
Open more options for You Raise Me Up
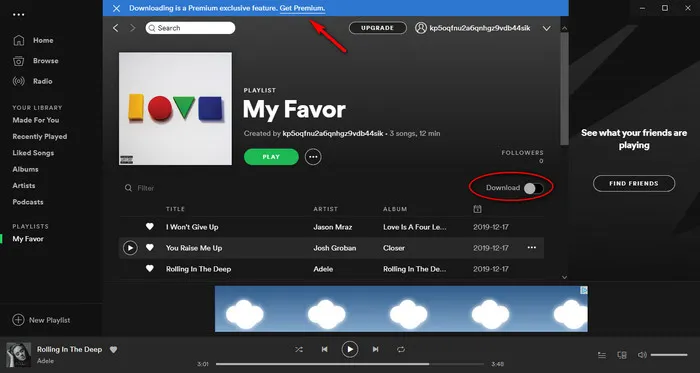point(532,248)
